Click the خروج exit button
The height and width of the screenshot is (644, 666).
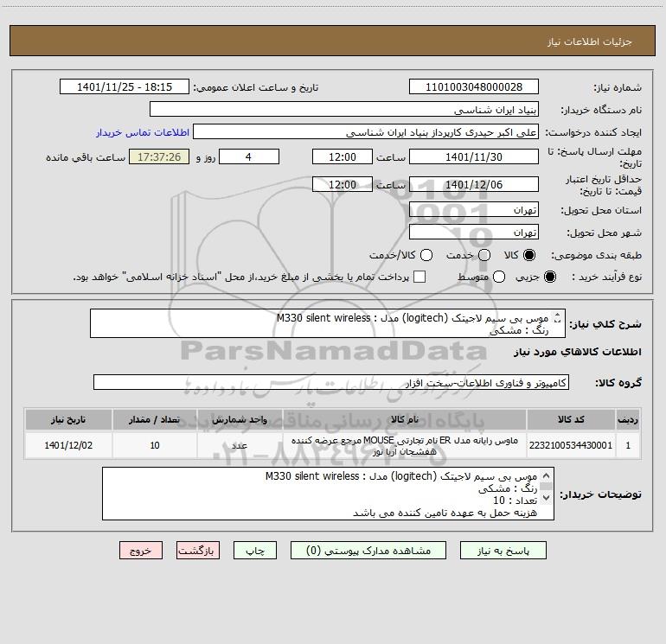click(x=141, y=551)
